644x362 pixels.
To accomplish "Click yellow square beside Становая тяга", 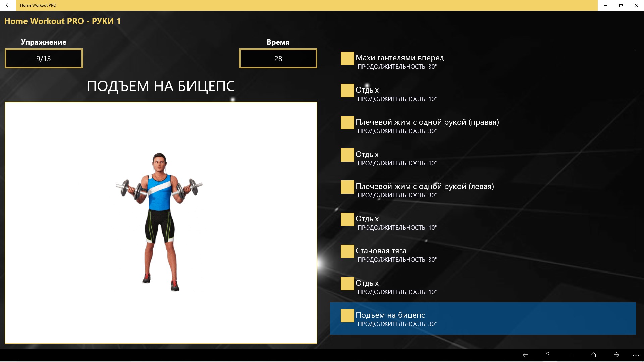I will pyautogui.click(x=347, y=251).
